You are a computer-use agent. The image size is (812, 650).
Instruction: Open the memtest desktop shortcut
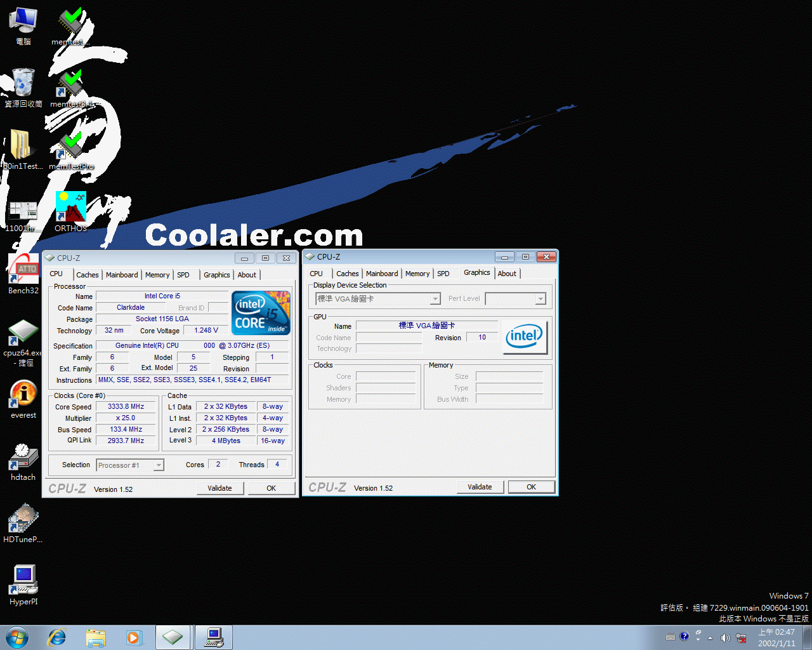[71, 26]
